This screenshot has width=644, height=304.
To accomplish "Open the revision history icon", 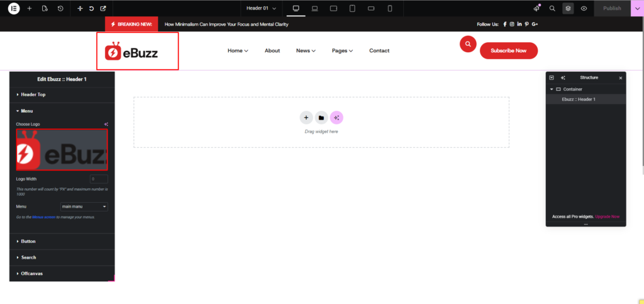I will [60, 8].
